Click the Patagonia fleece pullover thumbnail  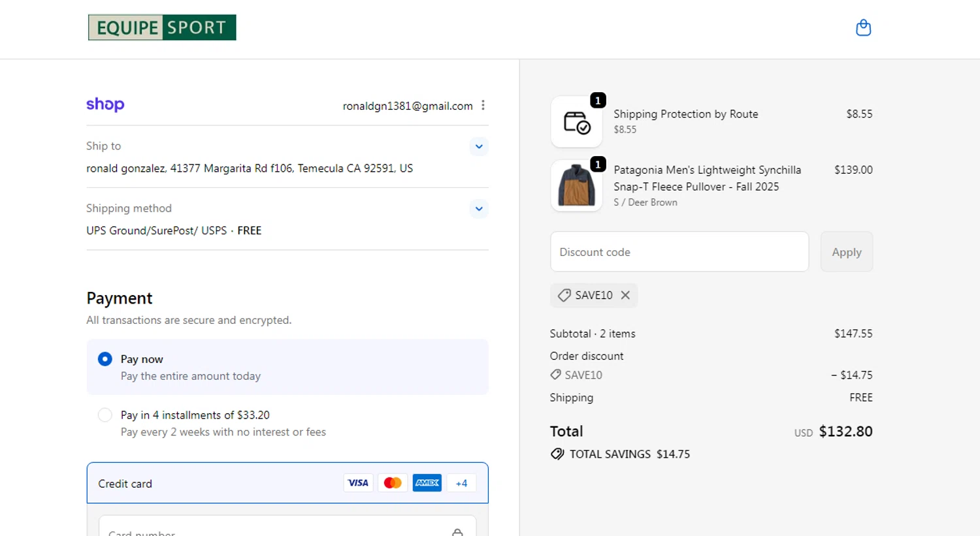[x=576, y=185]
